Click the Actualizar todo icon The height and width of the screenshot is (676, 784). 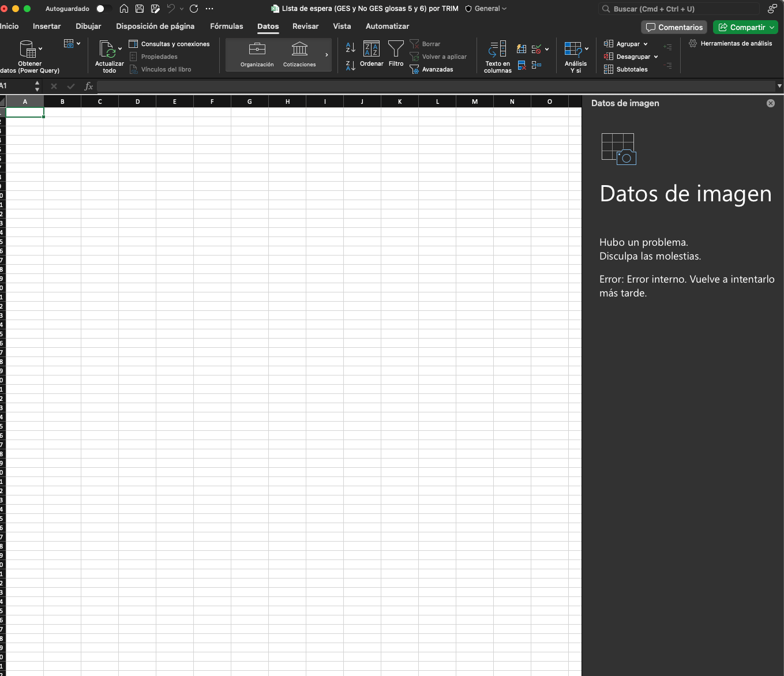[107, 49]
